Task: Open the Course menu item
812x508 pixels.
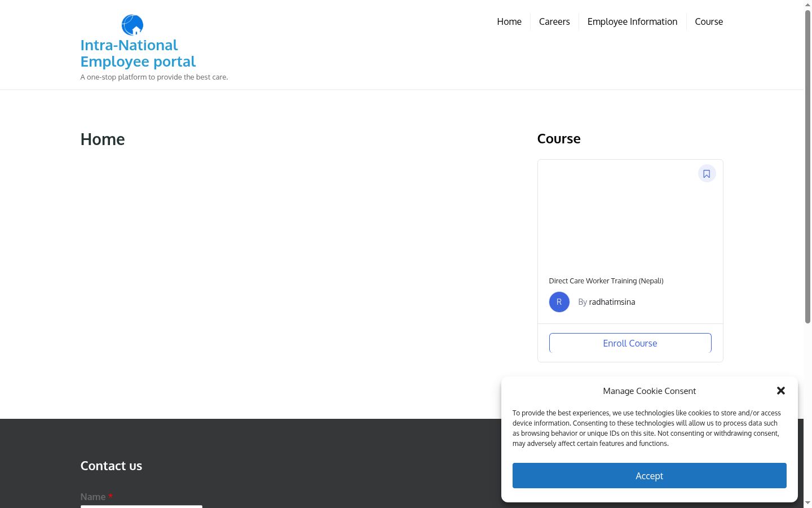Action: click(x=708, y=21)
